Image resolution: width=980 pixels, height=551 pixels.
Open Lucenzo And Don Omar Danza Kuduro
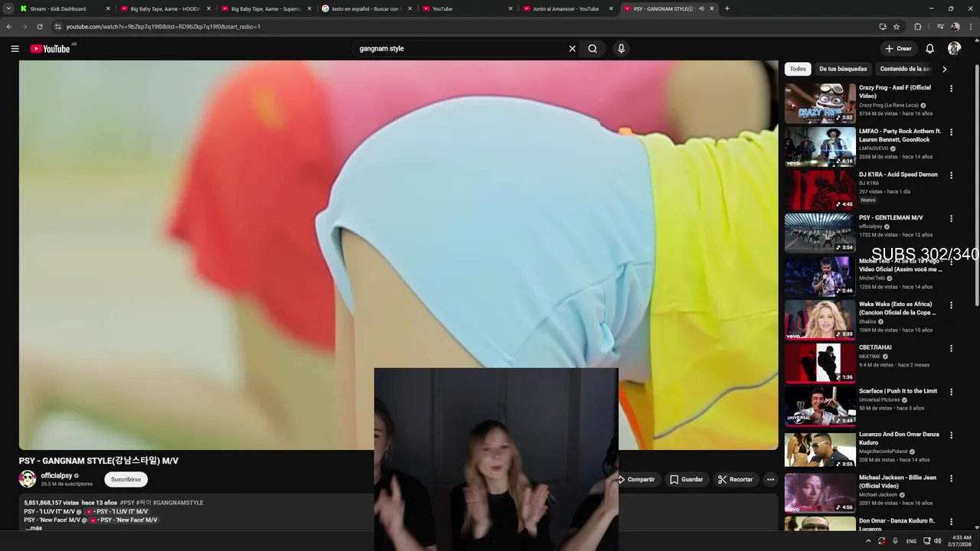tap(899, 439)
